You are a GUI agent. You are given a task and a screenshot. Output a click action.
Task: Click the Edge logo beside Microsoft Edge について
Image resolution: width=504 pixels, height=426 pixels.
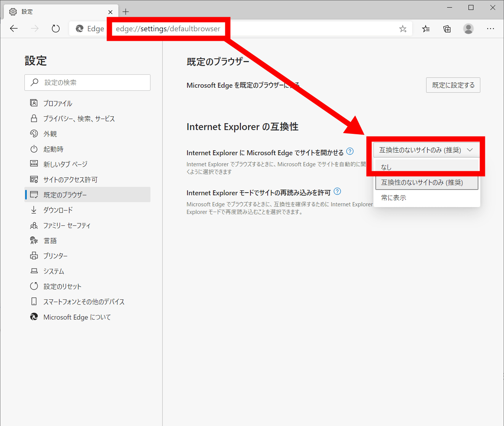34,317
